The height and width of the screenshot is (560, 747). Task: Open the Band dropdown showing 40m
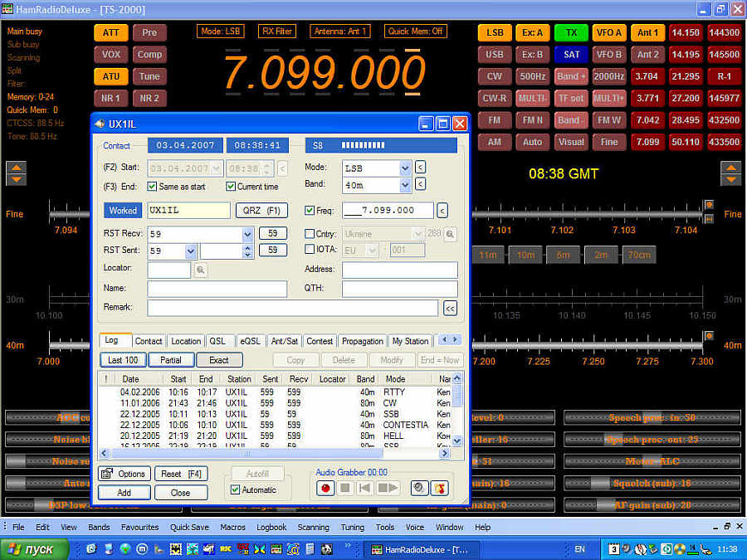pos(405,185)
